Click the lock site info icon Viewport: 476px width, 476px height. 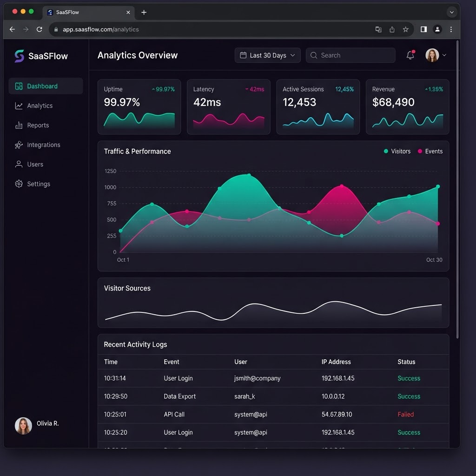point(56,29)
